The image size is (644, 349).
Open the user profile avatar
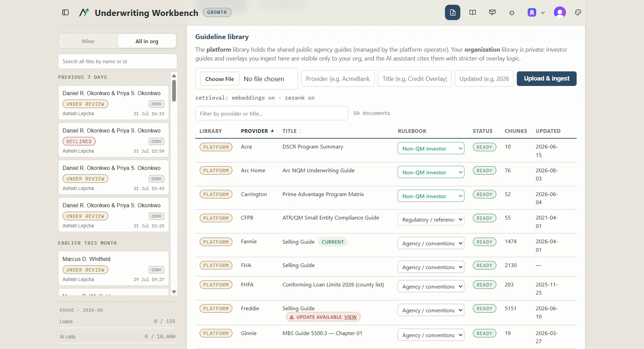tap(560, 13)
